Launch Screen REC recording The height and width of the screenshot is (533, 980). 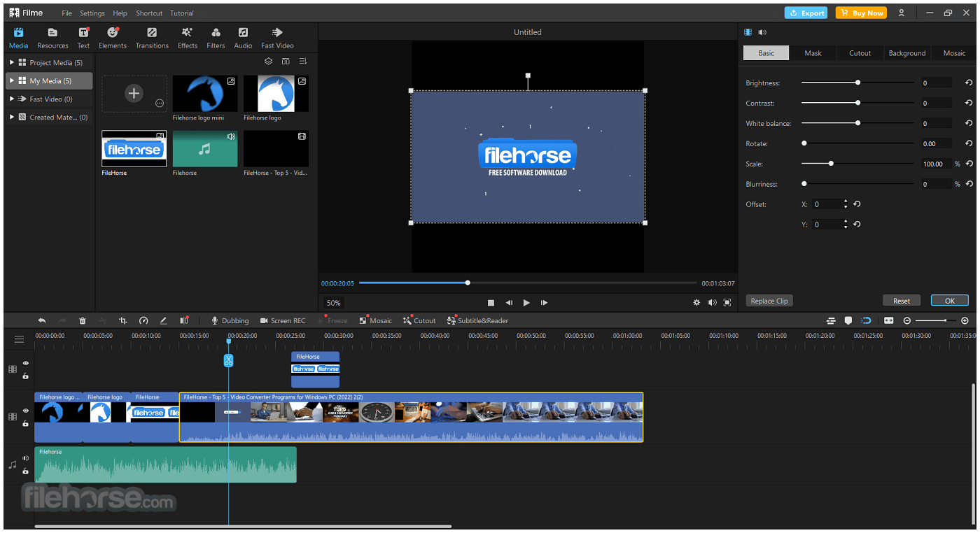pos(283,320)
